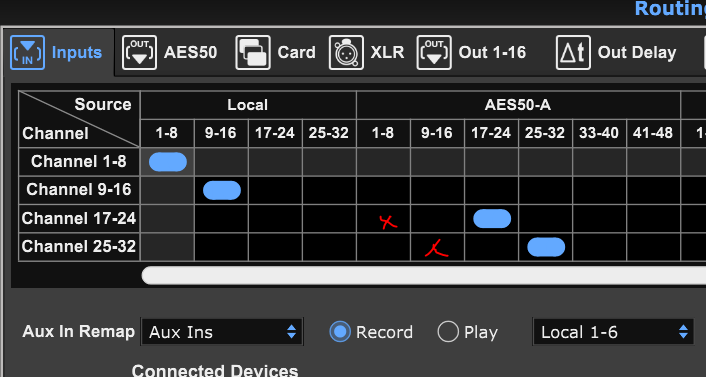Viewport: 706px width, 377px height.
Task: Open the Local 1-6 source dropdown
Action: (x=613, y=332)
